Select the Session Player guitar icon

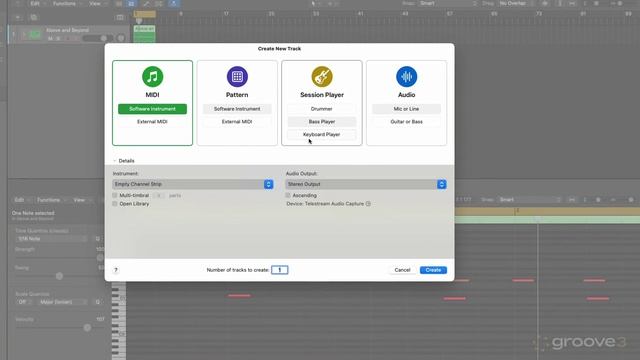click(x=322, y=77)
